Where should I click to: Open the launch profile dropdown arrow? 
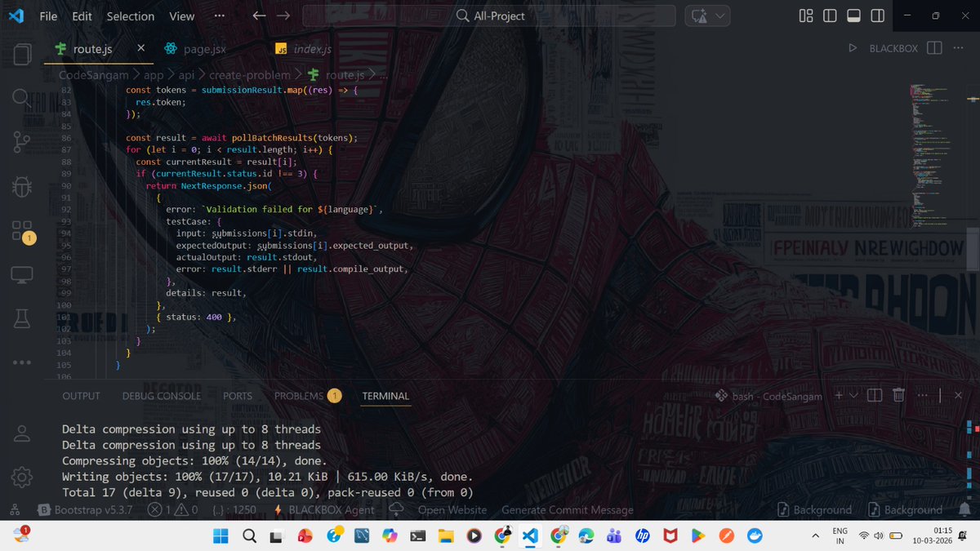tap(853, 396)
